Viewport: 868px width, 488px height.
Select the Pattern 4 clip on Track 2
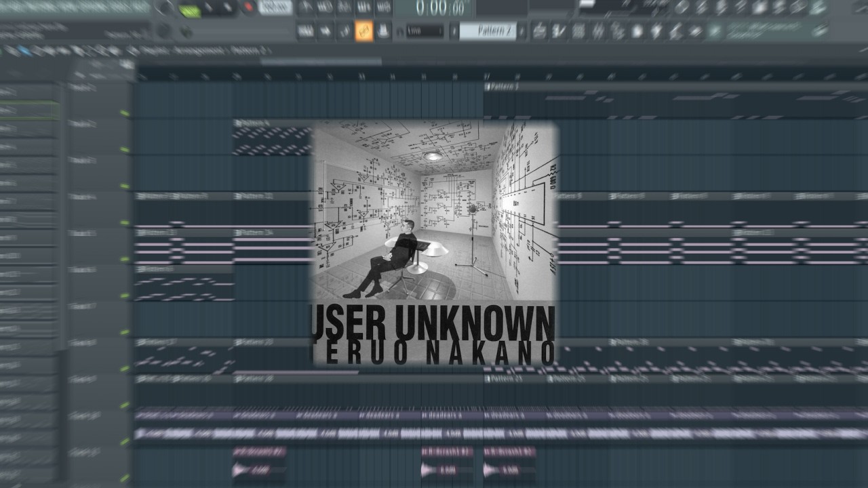(x=272, y=138)
